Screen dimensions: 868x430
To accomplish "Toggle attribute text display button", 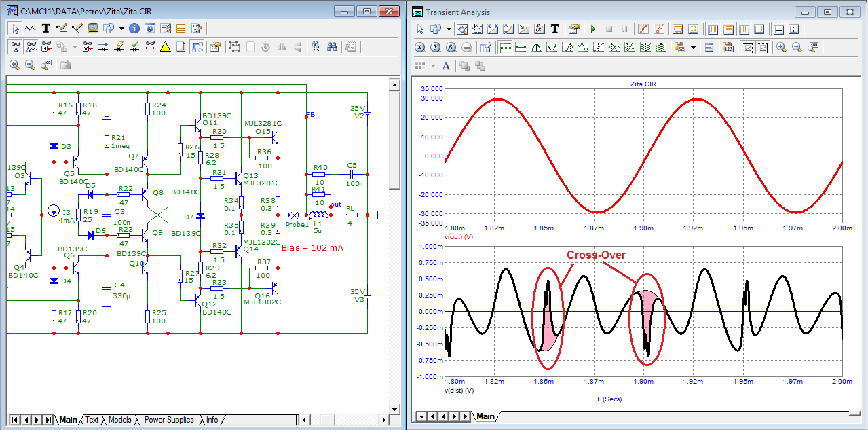I will click(x=31, y=47).
